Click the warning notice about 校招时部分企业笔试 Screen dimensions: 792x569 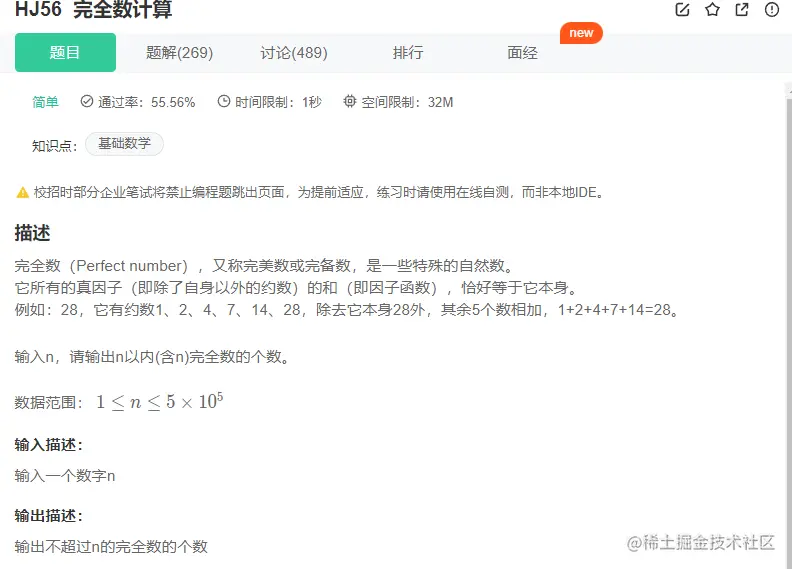pyautogui.click(x=319, y=192)
